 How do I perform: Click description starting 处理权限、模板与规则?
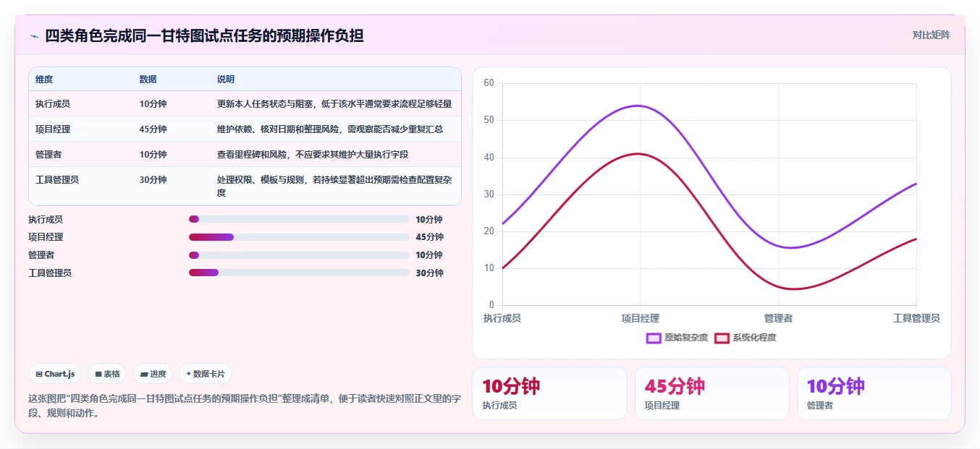pyautogui.click(x=334, y=187)
